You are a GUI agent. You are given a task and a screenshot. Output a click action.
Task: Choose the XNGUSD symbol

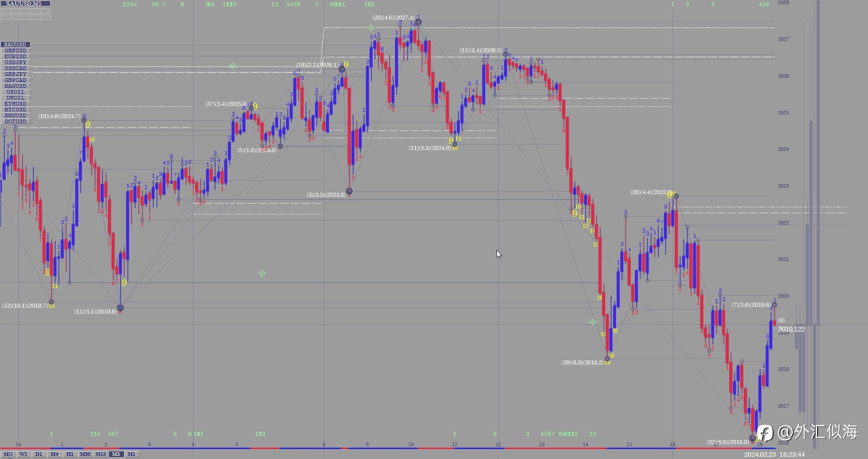(x=15, y=115)
